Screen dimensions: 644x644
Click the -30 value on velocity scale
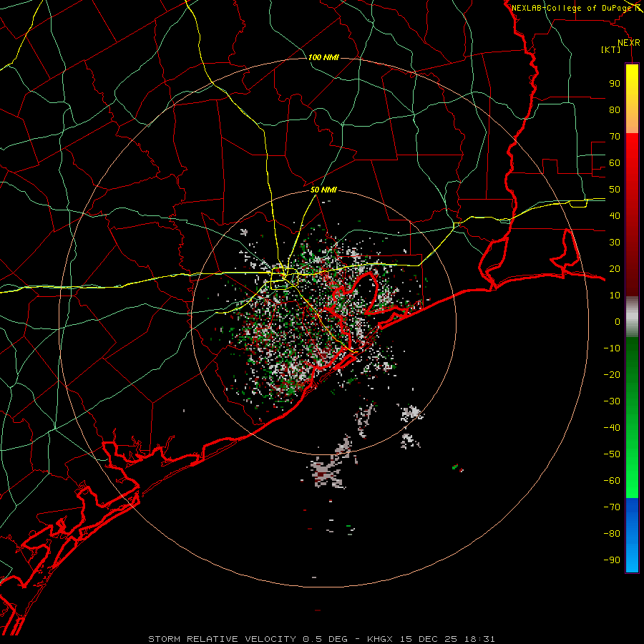[x=612, y=401]
